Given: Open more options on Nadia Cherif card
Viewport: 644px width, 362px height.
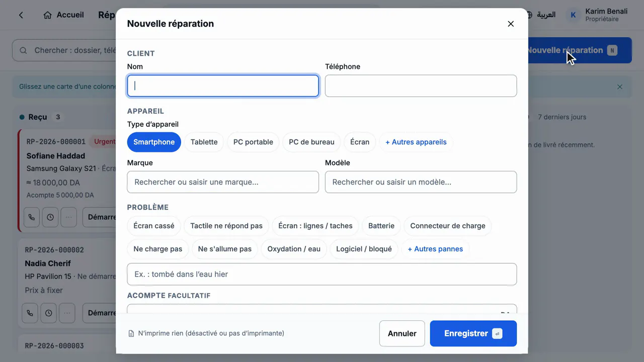Looking at the screenshot, I should click(67, 313).
